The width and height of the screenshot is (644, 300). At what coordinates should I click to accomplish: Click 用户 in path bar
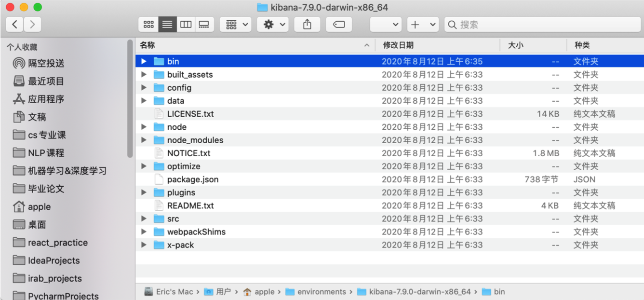click(x=217, y=291)
